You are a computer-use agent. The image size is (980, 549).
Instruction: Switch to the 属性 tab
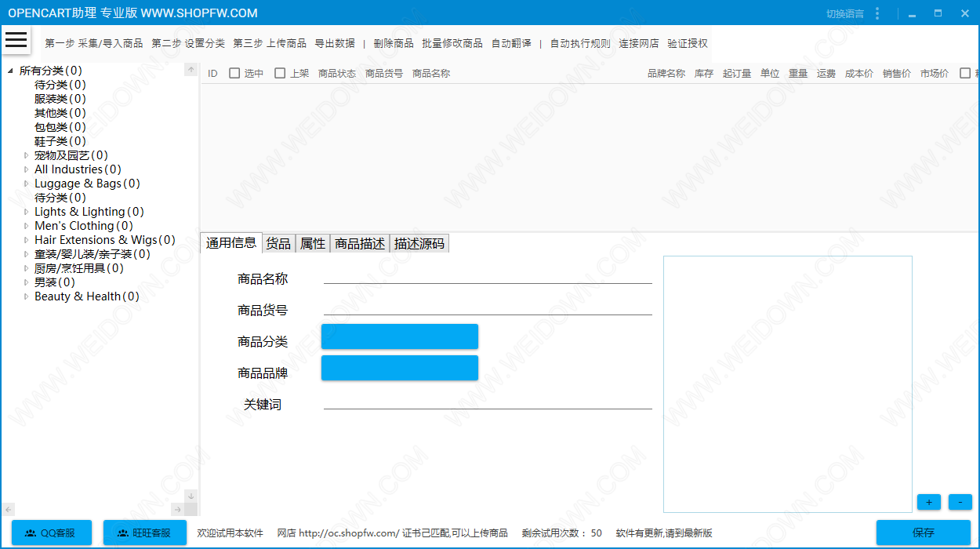click(x=313, y=244)
